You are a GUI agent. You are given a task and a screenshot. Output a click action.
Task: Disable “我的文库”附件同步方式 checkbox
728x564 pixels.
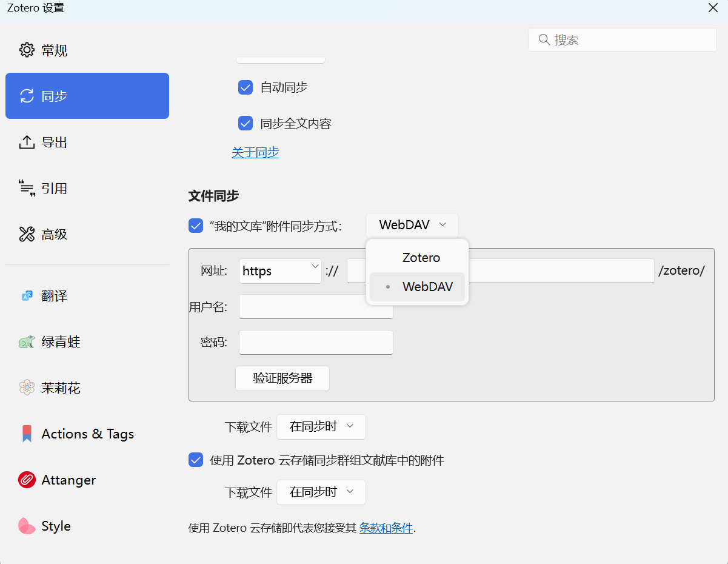(196, 226)
